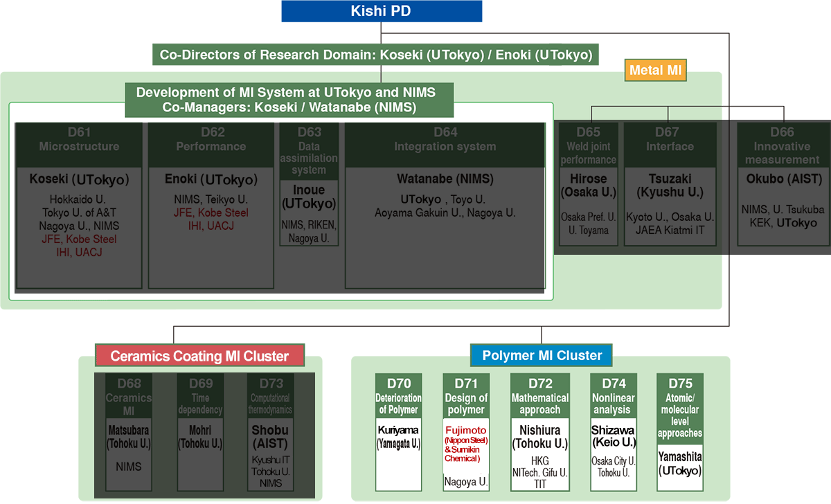Image resolution: width=831 pixels, height=504 pixels.
Task: Click JAEA Kiatmi IT text
Action: coord(670,231)
